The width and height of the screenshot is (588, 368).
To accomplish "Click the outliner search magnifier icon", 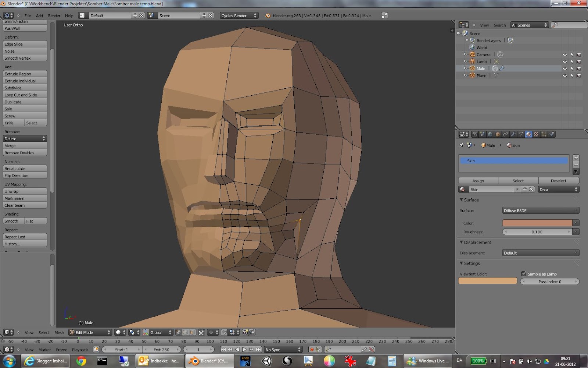I will click(x=555, y=25).
